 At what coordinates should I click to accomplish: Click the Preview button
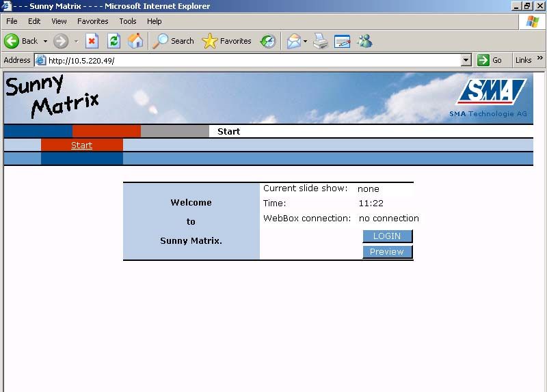pyautogui.click(x=387, y=251)
